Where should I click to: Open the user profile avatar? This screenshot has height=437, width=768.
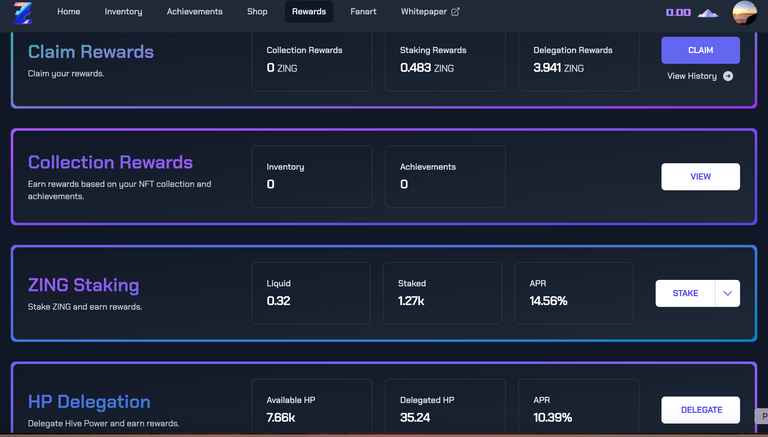pos(744,12)
